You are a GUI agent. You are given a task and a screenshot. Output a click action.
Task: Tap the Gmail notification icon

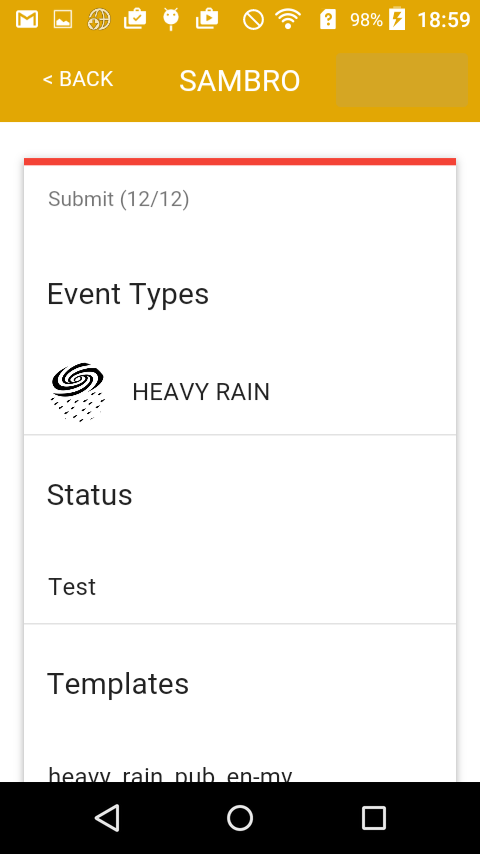(26, 20)
